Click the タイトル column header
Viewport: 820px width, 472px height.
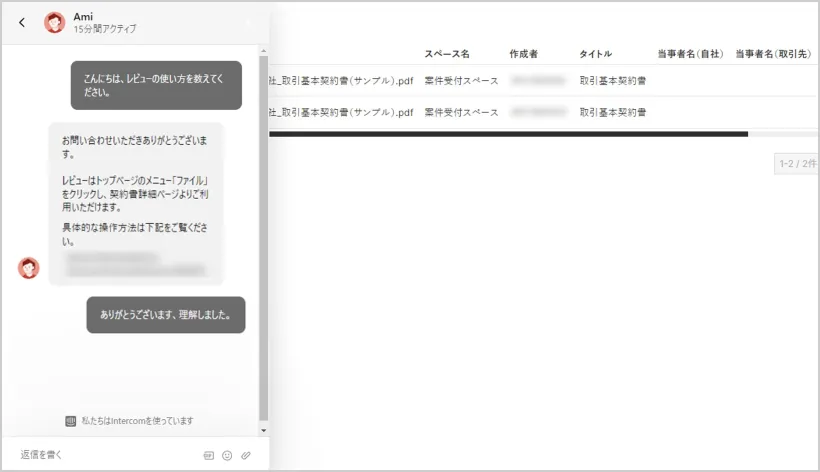596,53
